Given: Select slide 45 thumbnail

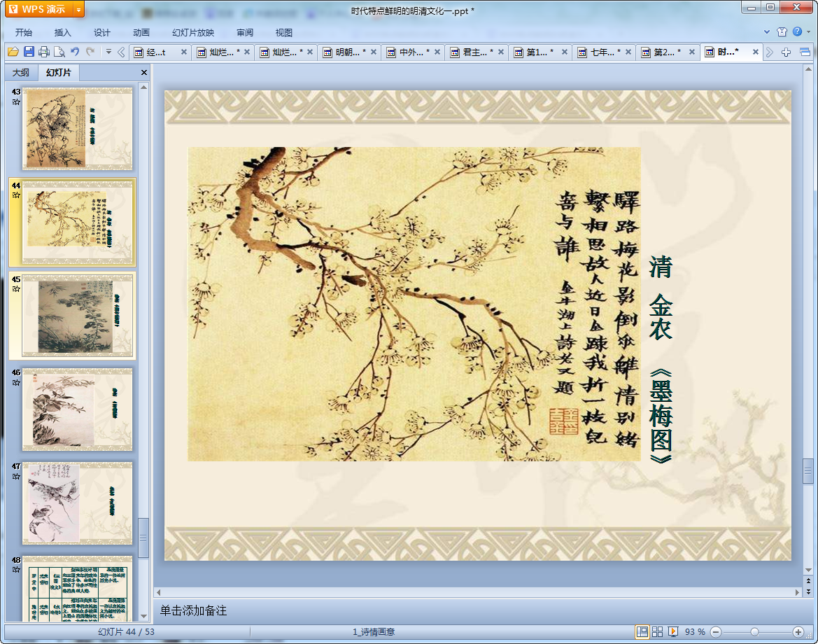Looking at the screenshot, I should click(x=77, y=315).
